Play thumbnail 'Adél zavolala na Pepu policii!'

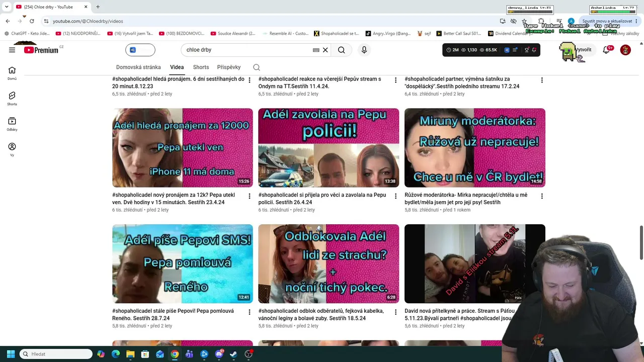pyautogui.click(x=329, y=148)
